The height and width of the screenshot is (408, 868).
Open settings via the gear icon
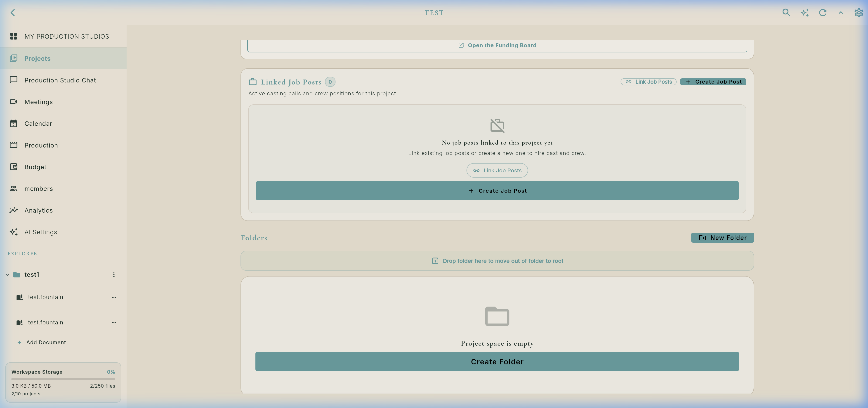[x=859, y=13]
